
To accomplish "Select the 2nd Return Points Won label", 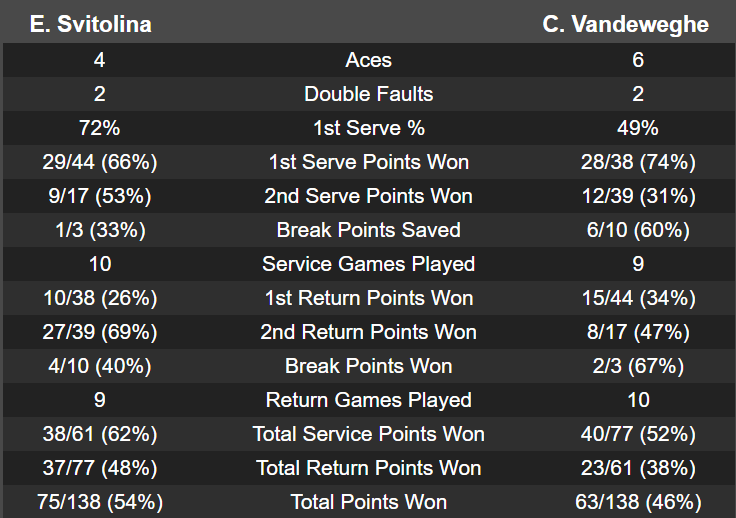I will 368,332.
